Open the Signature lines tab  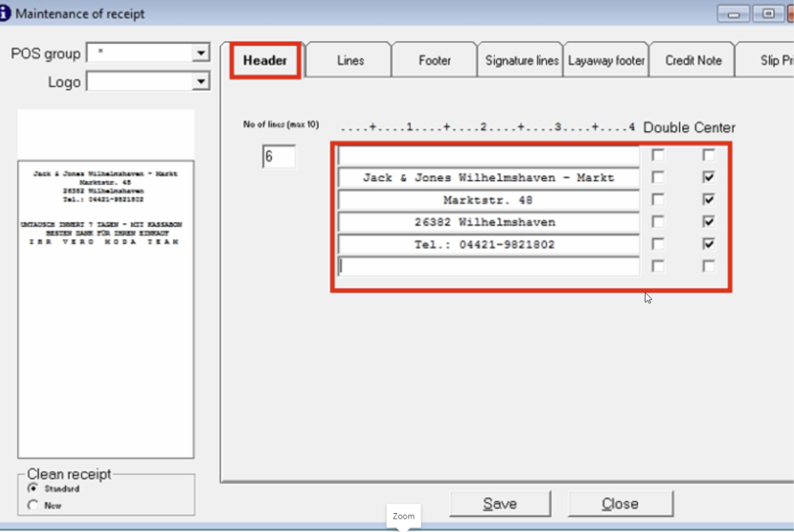point(519,59)
